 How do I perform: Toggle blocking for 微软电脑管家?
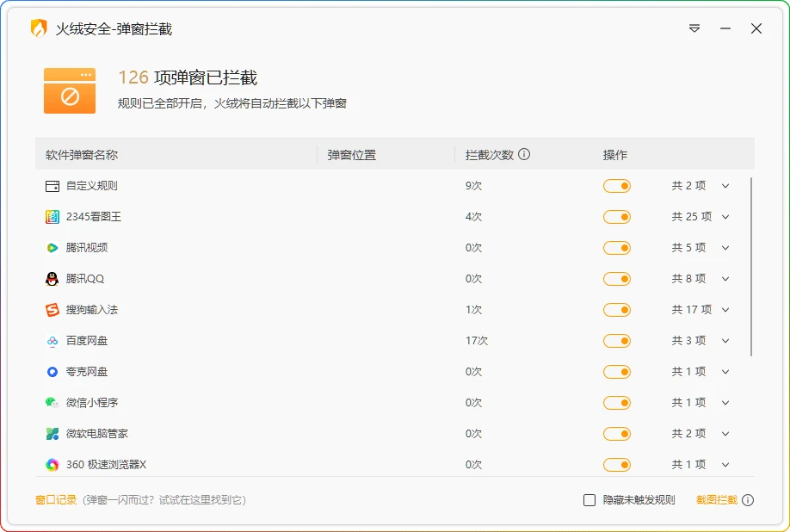point(617,433)
